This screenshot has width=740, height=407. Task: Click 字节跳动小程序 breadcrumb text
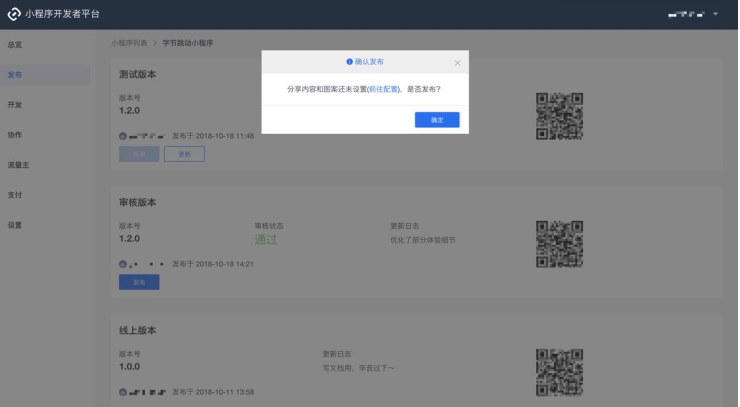tap(188, 43)
